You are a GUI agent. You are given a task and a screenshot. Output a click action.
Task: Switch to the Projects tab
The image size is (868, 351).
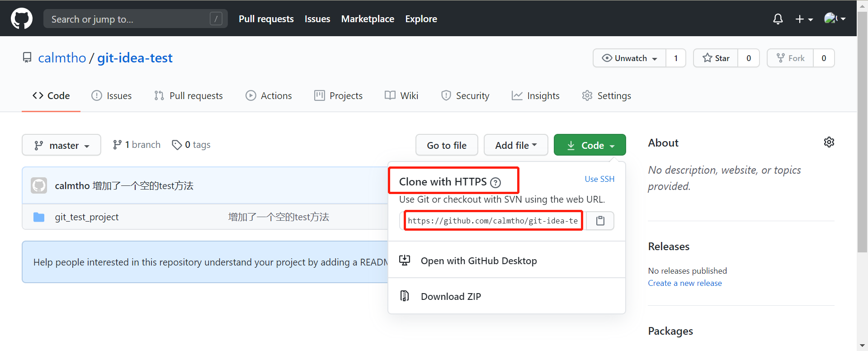coord(339,96)
